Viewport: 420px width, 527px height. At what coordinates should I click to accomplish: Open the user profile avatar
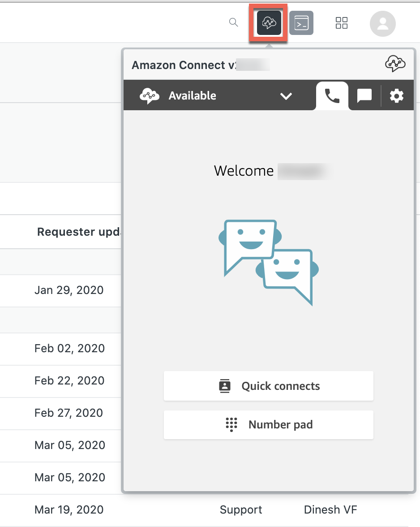[x=382, y=24]
